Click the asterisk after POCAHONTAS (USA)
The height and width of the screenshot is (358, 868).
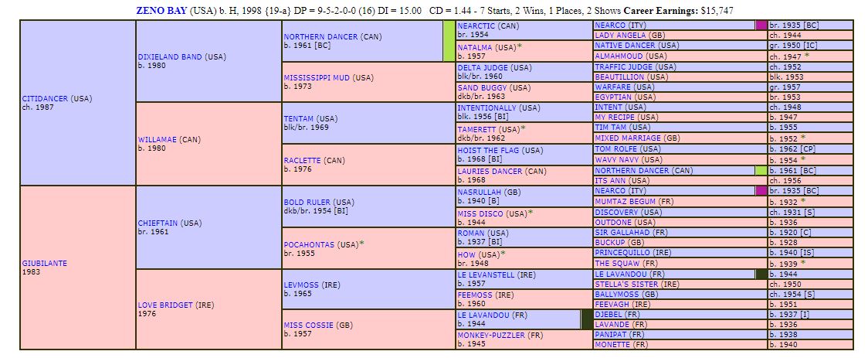click(361, 244)
